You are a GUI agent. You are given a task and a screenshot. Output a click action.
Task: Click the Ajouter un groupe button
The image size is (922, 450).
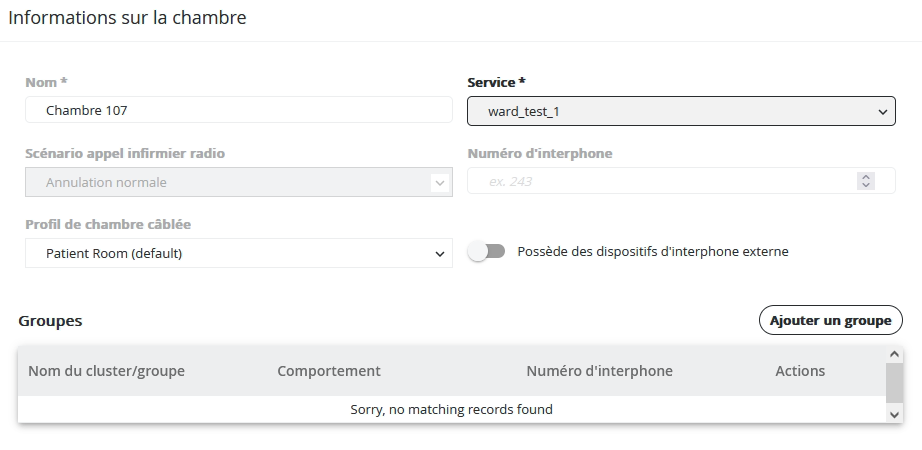pyautogui.click(x=830, y=321)
